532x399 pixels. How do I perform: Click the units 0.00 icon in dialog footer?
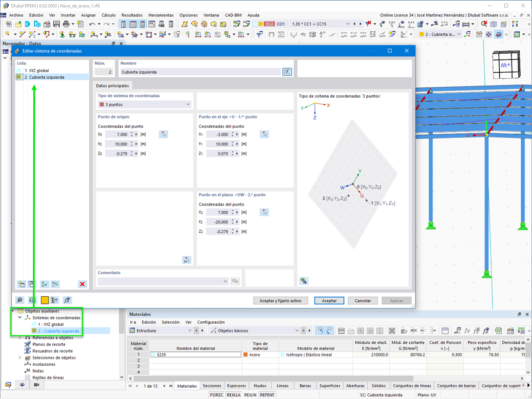pyautogui.click(x=32, y=300)
